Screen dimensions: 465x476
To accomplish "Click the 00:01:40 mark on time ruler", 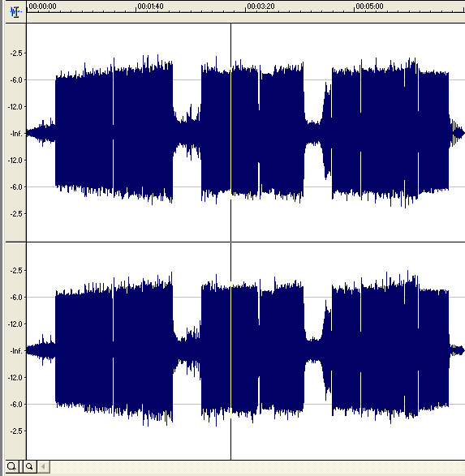I will (151, 6).
